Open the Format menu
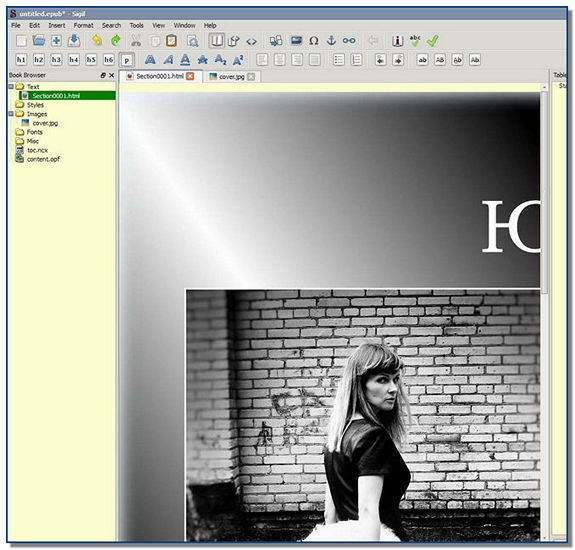 click(x=84, y=25)
